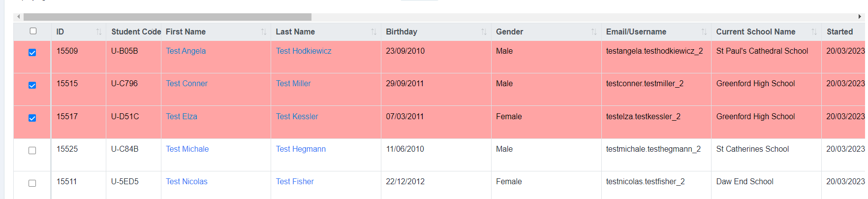
Task: Click right arrow of horizontal scrollbar
Action: click(860, 17)
